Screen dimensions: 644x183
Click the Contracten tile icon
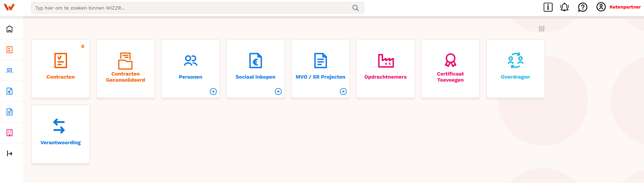point(61,61)
